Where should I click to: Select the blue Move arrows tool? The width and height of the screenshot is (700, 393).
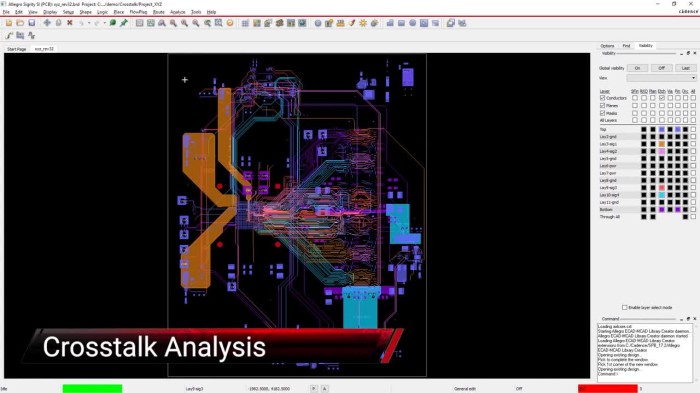[x=47, y=23]
